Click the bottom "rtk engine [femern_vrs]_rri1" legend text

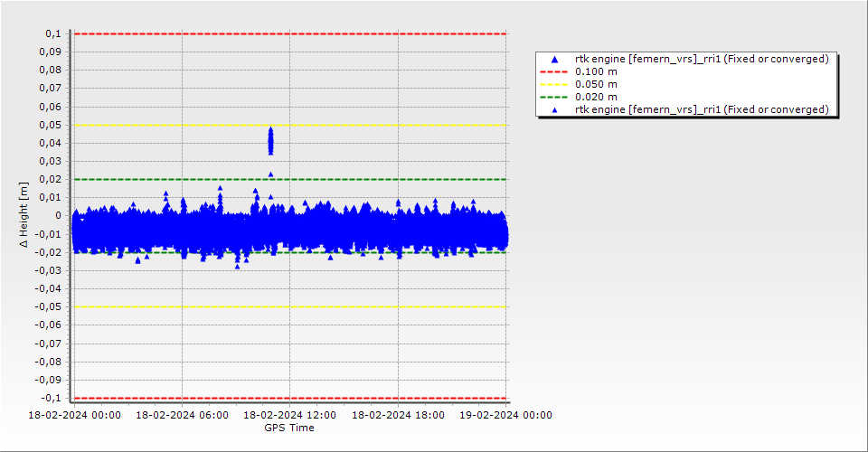[701, 109]
